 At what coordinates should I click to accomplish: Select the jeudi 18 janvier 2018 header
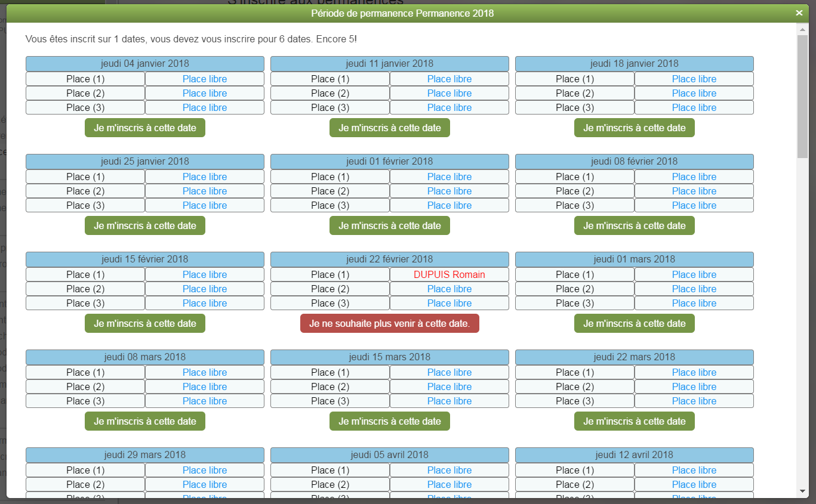[635, 64]
